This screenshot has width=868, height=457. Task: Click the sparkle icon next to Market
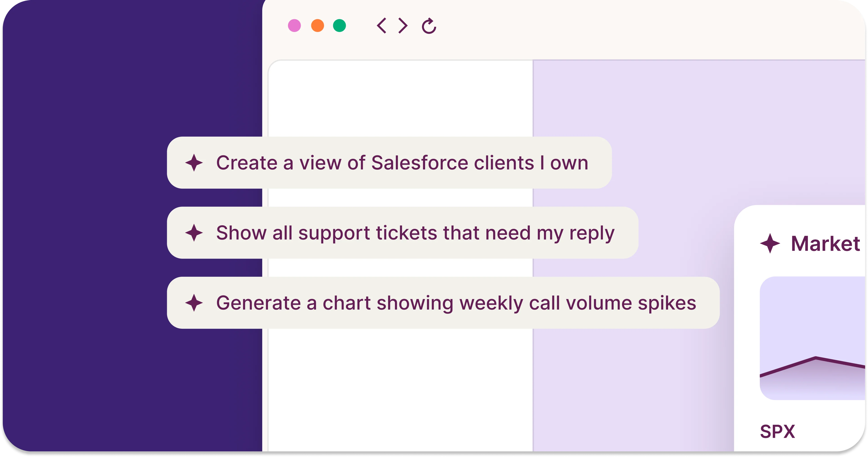[x=770, y=243]
